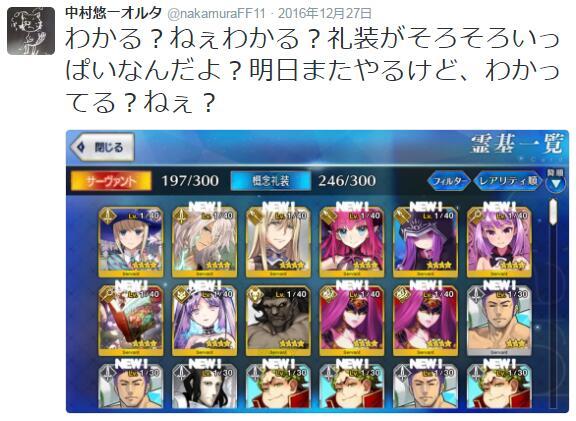This screenshot has width=576, height=421.
Task: Select the first masked magenta-haired servant card
Action: tap(352, 321)
